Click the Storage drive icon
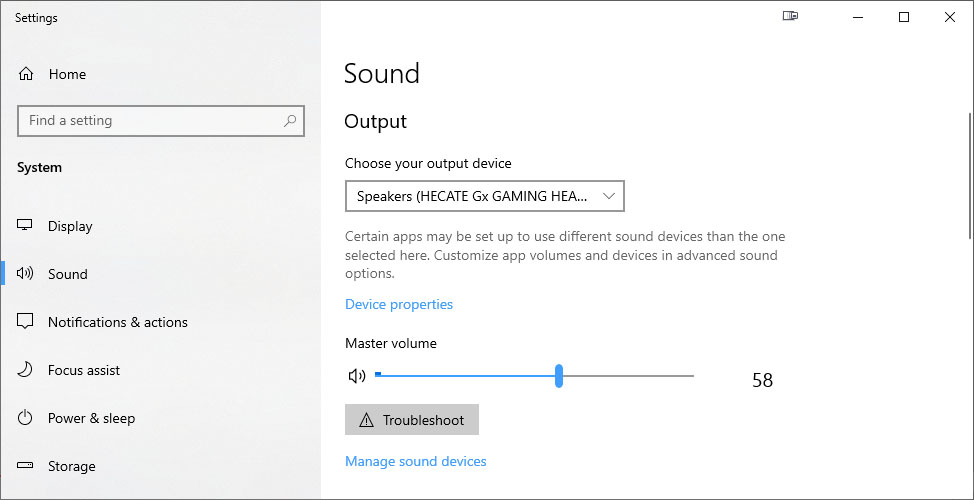 tap(25, 465)
